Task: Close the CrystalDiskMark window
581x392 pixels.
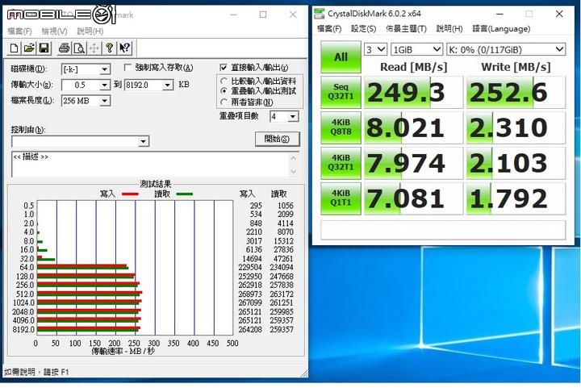Action: [x=559, y=14]
